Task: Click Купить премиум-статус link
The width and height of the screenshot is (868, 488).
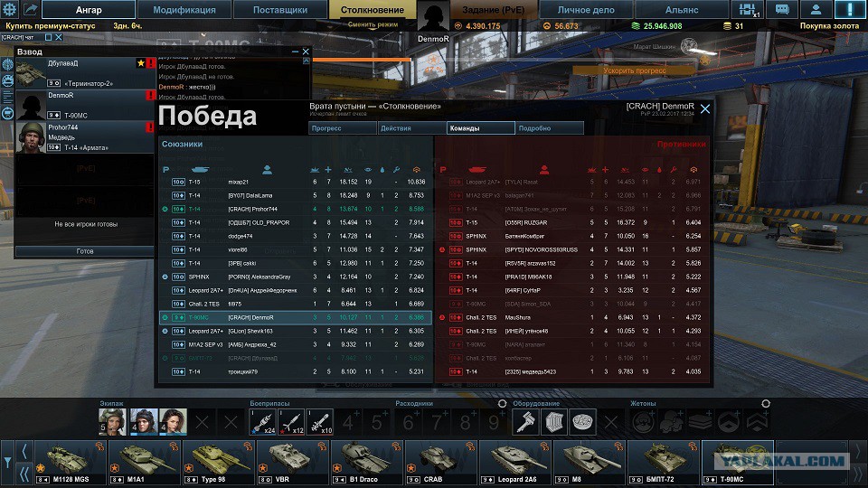Action: [x=50, y=25]
